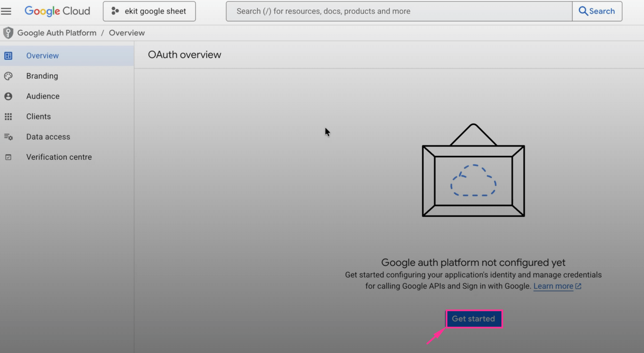Click the Overview dashboard icon
This screenshot has width=644, height=353.
[8, 56]
